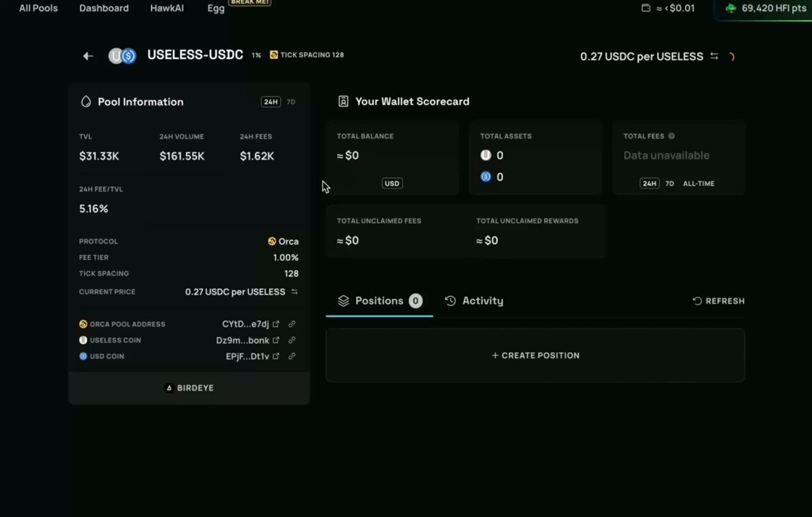The width and height of the screenshot is (812, 517).
Task: Click the Wallet Scorecard badge icon
Action: (x=343, y=101)
